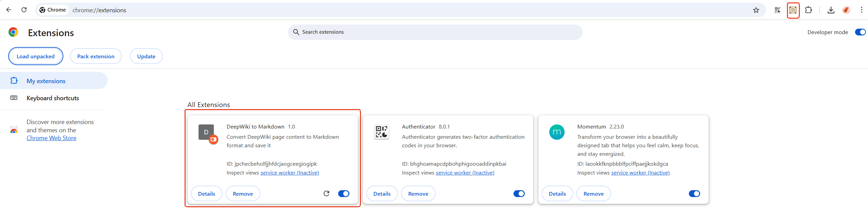Viewport: 868px width, 210px height.
Task: Click the DeepWiki ID jpchecbeholfjjhfdcjaogceegiogipk text
Action: (272, 164)
